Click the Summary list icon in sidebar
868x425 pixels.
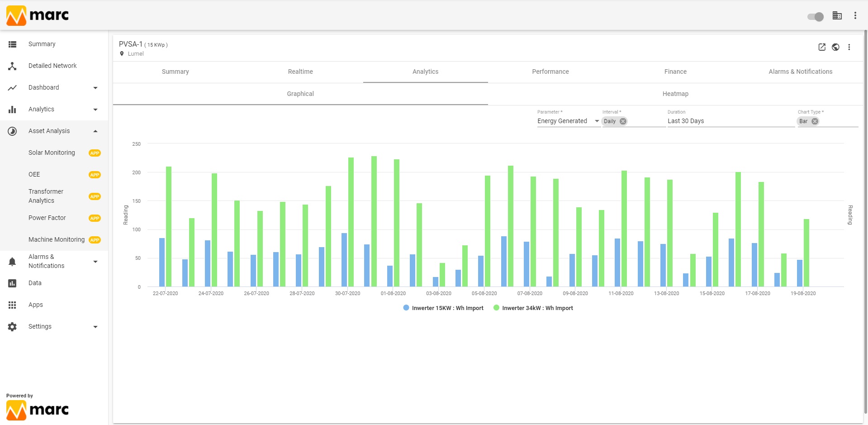pos(13,44)
